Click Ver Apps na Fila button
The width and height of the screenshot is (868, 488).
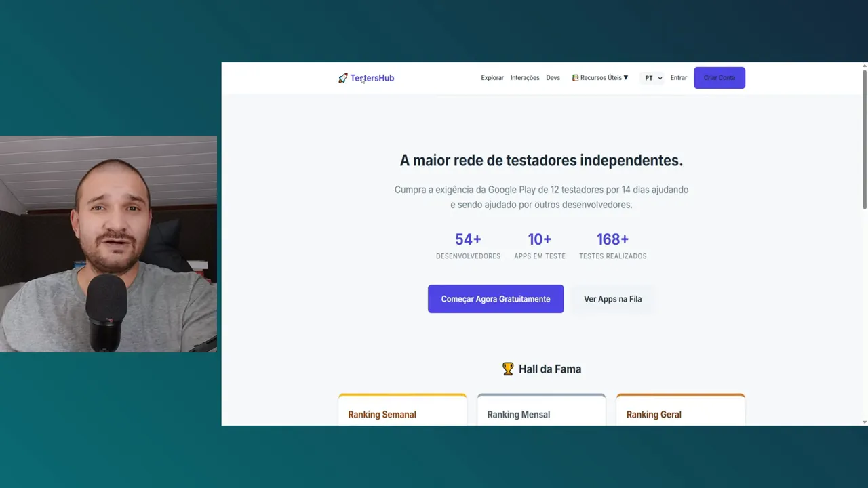tap(613, 299)
